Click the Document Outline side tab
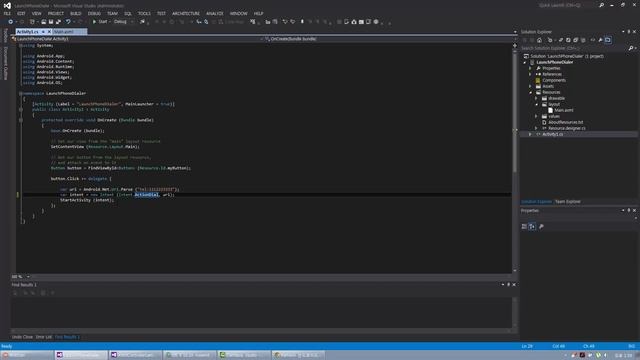Screen dimensions: 640x360 pyautogui.click(x=5, y=63)
